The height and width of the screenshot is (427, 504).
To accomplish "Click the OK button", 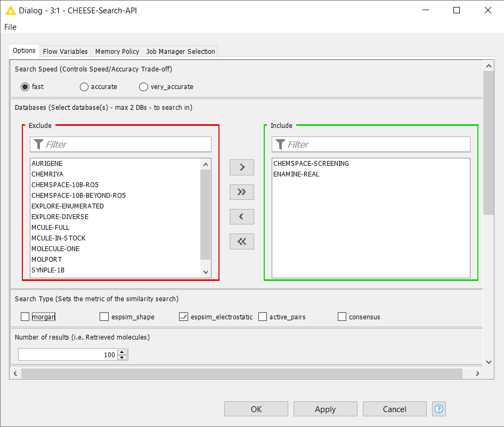I will [x=256, y=409].
